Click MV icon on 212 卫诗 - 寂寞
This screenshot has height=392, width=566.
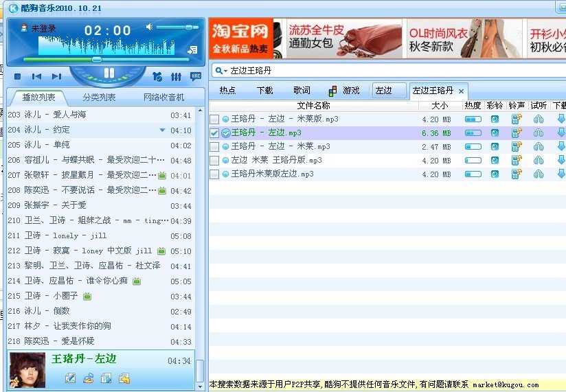(161, 251)
